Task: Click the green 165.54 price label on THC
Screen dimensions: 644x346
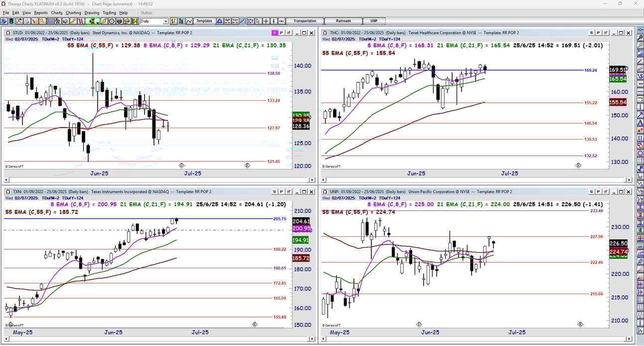Action: coord(618,79)
